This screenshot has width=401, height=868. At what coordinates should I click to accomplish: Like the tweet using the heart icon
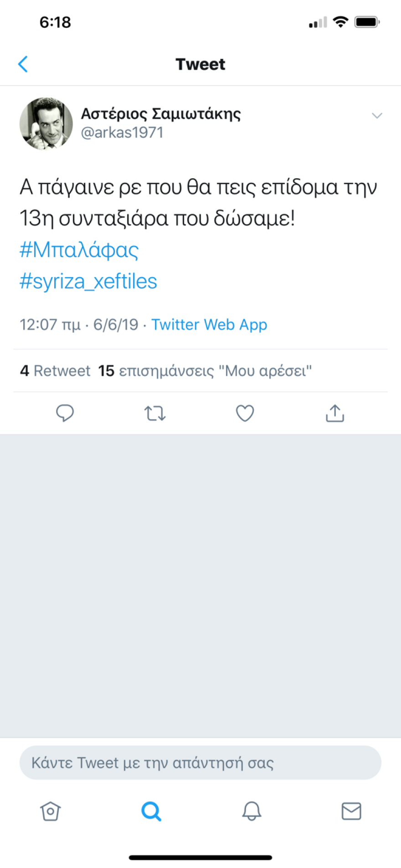click(245, 413)
